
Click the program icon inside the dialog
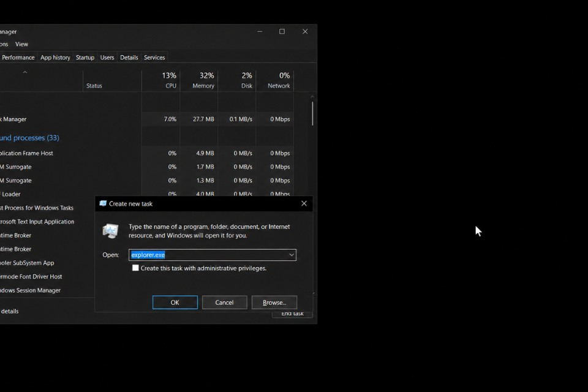(x=110, y=231)
